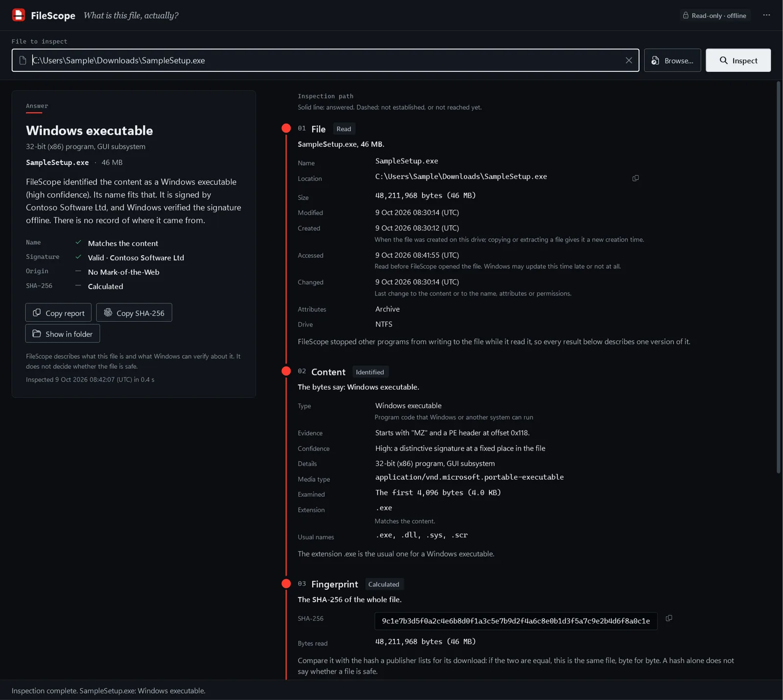The image size is (783, 700).
Task: Click Show in folder button
Action: point(63,334)
